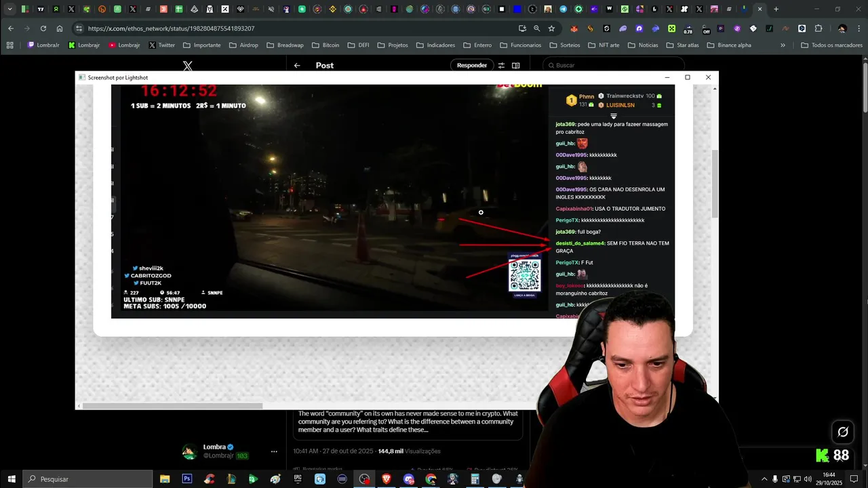The width and height of the screenshot is (868, 488).
Task: Open the Bitcoin bookmark folder
Action: click(x=325, y=45)
